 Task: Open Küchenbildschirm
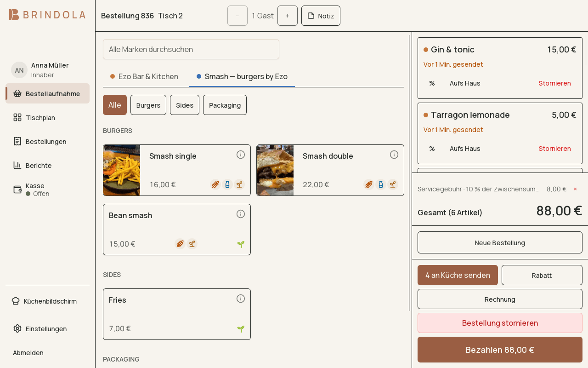coord(47,301)
